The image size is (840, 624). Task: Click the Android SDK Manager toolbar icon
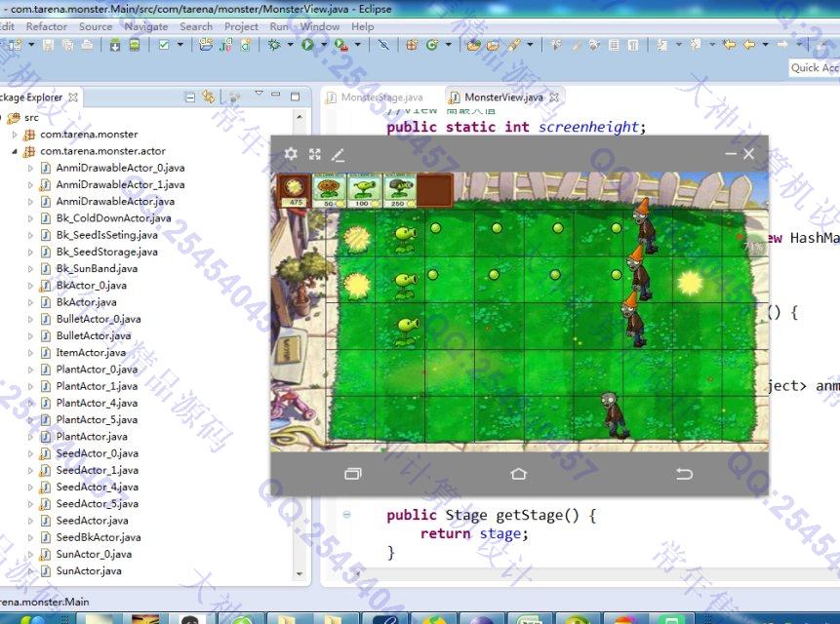coord(115,45)
